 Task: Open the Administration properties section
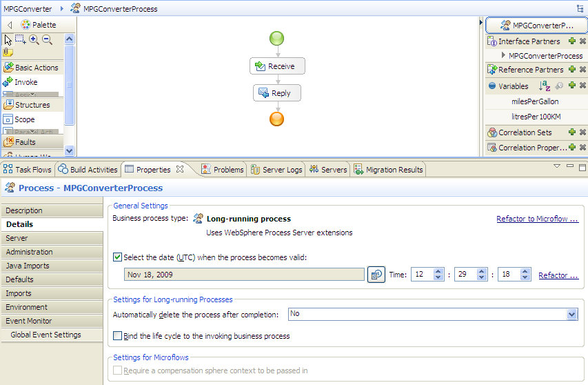[x=52, y=252]
